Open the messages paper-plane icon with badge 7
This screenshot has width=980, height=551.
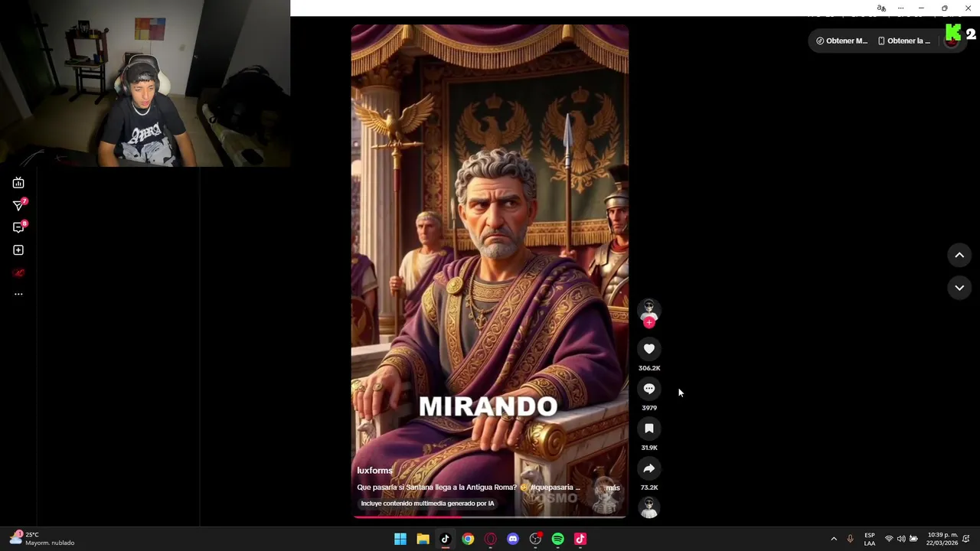click(18, 205)
